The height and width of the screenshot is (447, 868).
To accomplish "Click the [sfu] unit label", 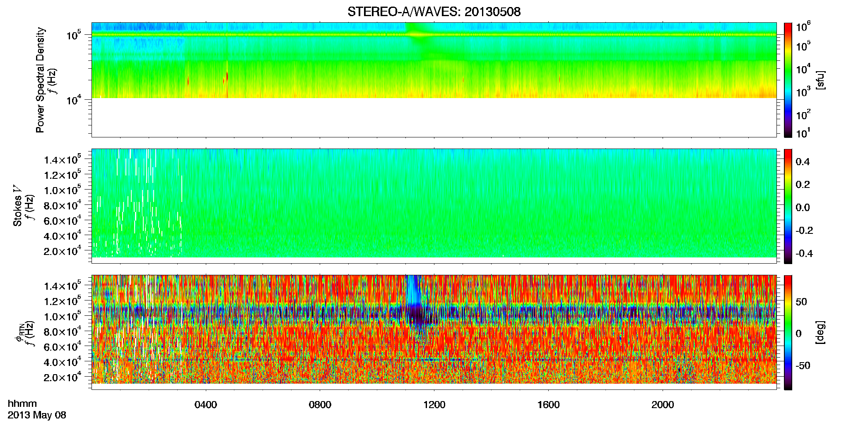I will pos(820,80).
